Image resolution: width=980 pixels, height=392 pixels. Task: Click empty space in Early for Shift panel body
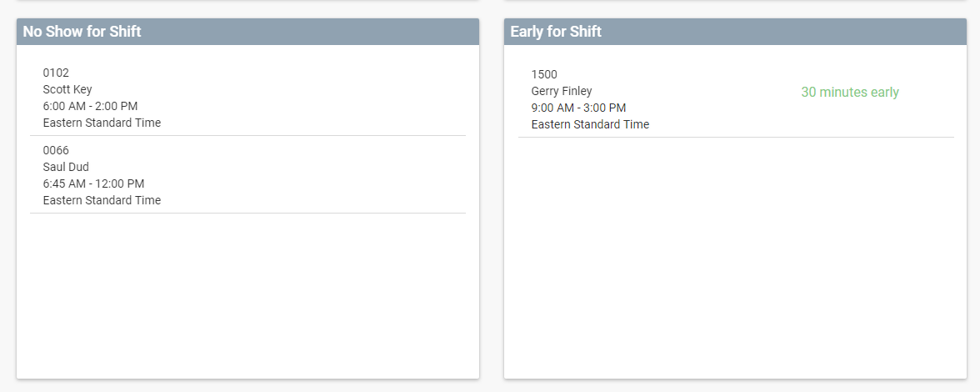pos(735,259)
